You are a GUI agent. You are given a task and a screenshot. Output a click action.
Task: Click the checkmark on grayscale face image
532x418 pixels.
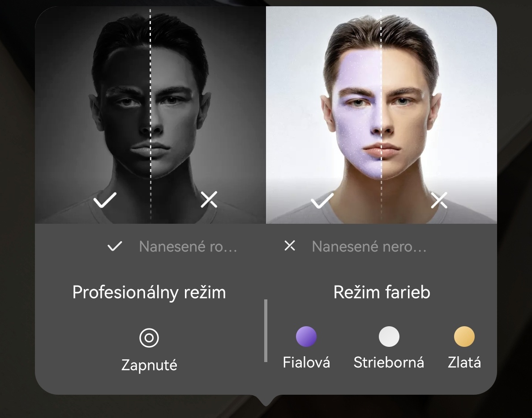pos(105,200)
